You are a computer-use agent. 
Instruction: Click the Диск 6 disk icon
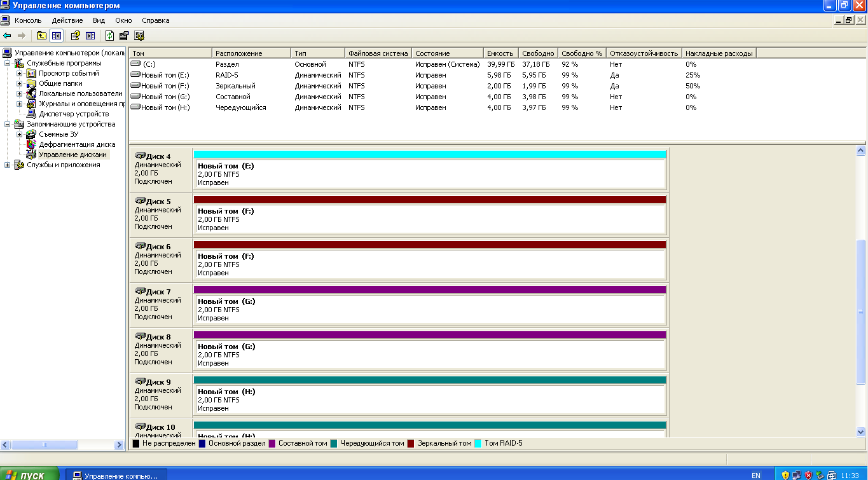click(141, 246)
